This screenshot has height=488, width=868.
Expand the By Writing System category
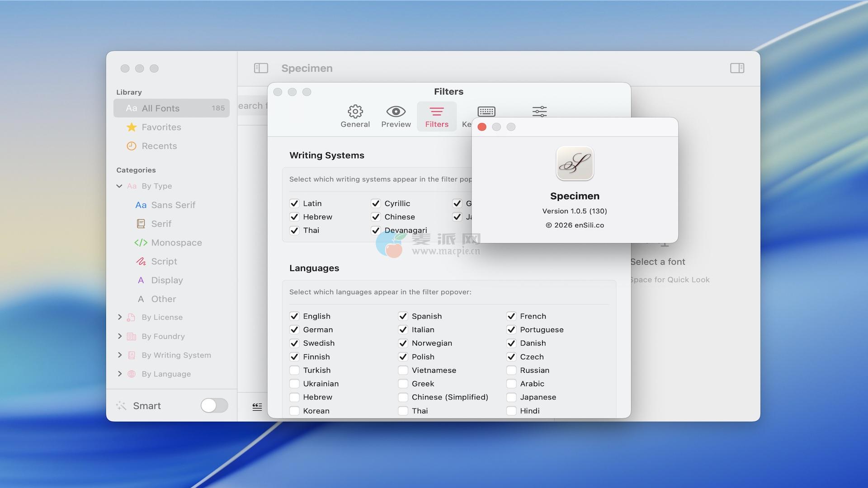[x=119, y=355]
